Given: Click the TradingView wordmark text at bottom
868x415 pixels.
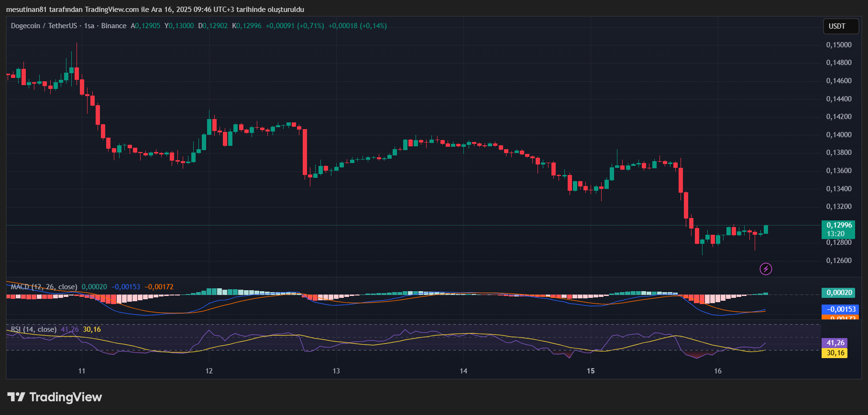Looking at the screenshot, I should [x=66, y=397].
